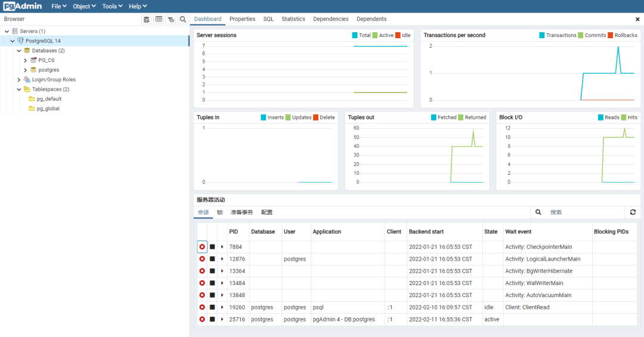Cancel active query for PID 25716
This screenshot has height=337, width=644.
[212, 319]
